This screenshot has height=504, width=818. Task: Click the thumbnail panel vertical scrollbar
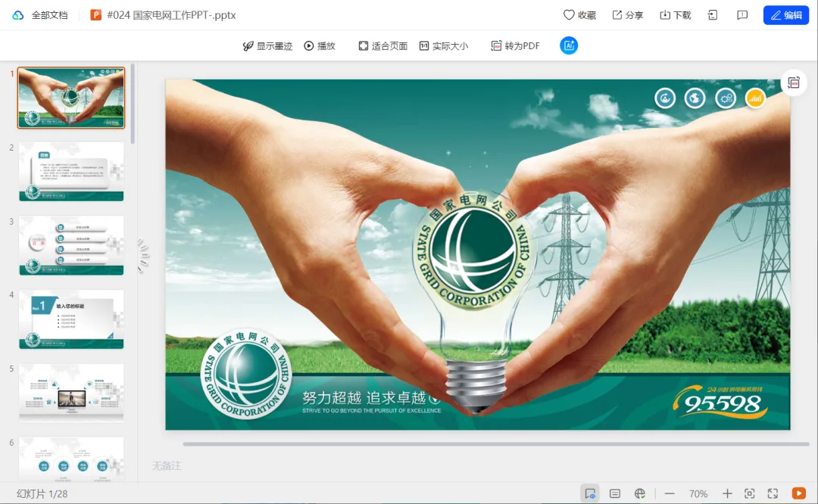click(x=133, y=104)
